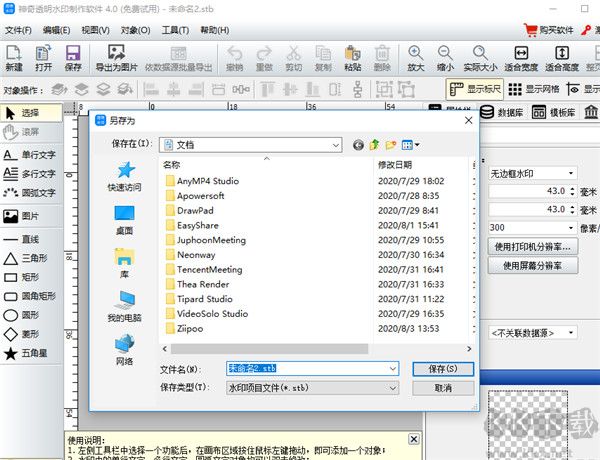
Task: Click the 适合宽度 fit width icon
Action: pyautogui.click(x=521, y=58)
